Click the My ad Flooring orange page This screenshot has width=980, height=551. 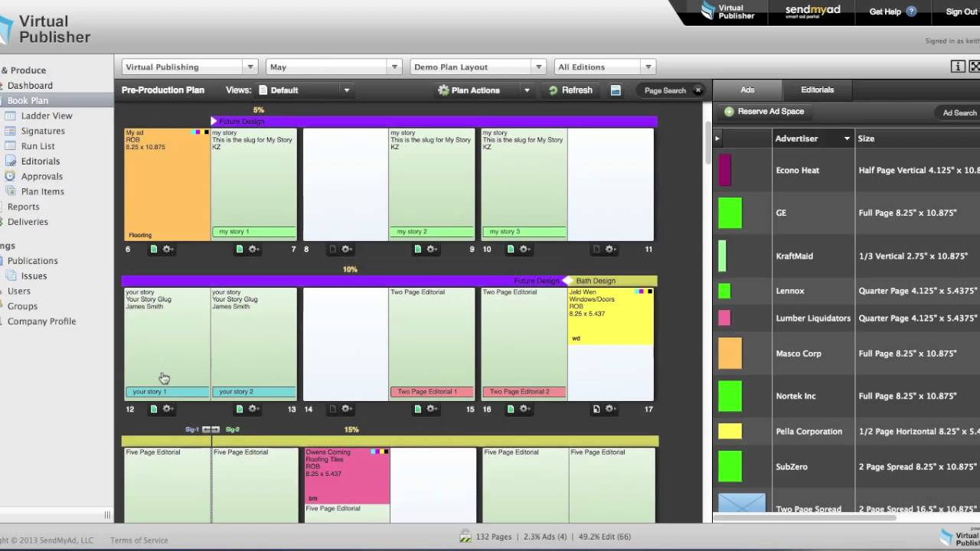pyautogui.click(x=167, y=184)
